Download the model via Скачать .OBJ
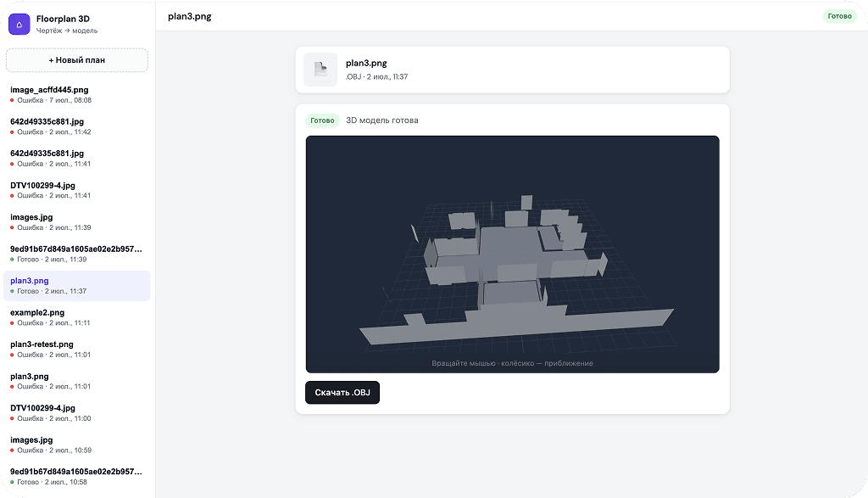This screenshot has height=498, width=868. tap(342, 392)
